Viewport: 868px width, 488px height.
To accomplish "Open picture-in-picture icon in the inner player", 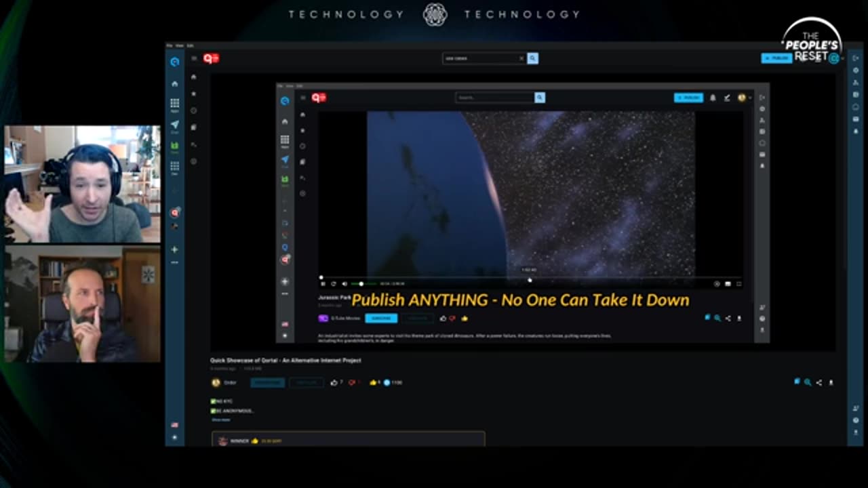I will point(728,284).
